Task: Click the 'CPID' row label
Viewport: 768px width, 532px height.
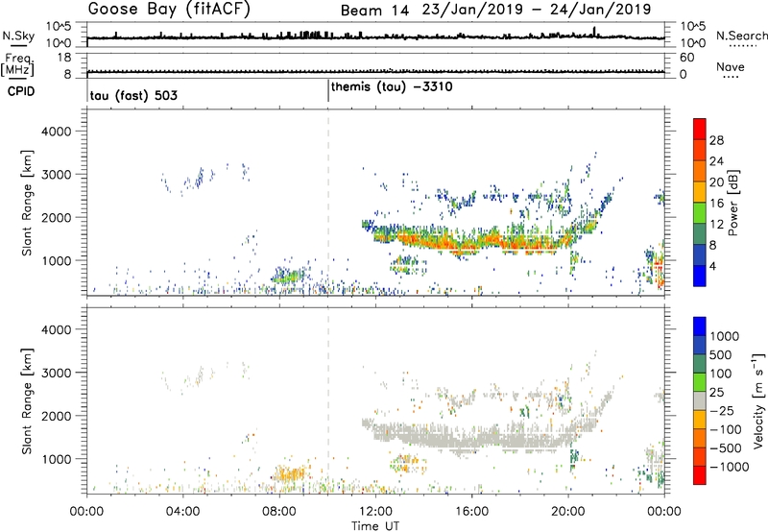Action: coord(20,91)
